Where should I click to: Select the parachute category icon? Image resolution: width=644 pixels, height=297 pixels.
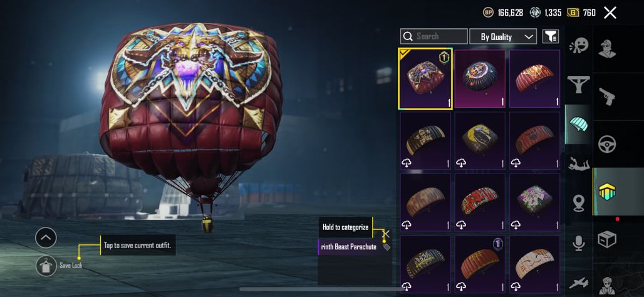click(578, 123)
